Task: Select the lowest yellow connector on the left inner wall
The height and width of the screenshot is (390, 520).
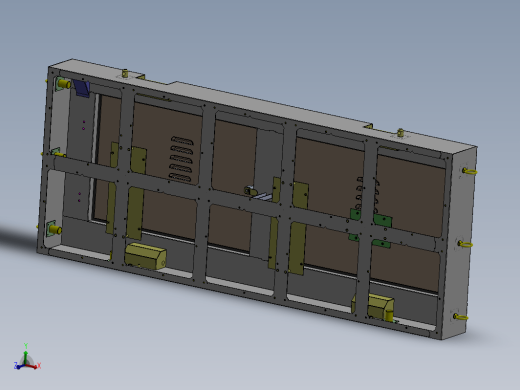Action: [x=54, y=229]
